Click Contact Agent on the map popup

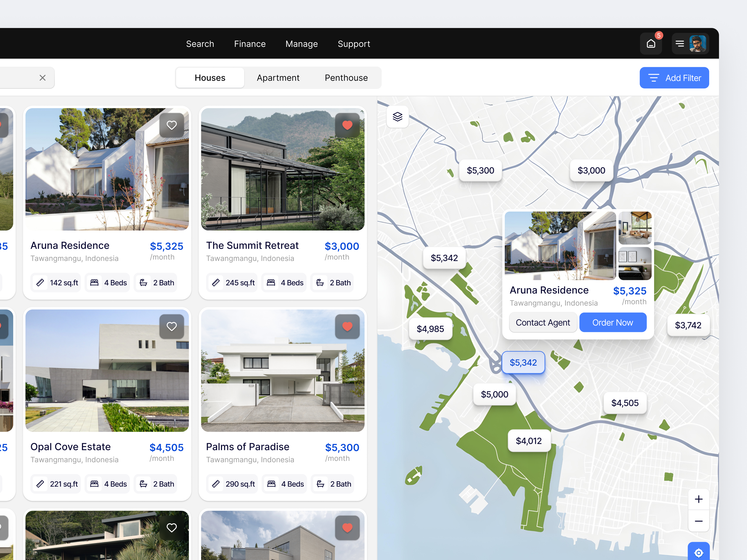(x=543, y=322)
